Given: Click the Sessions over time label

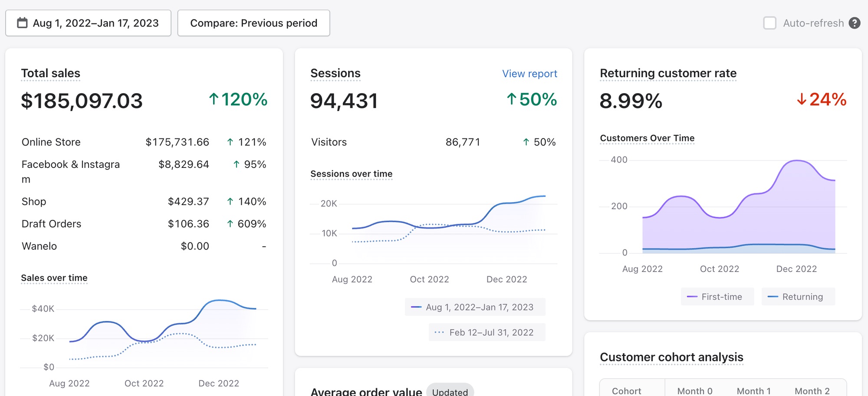Looking at the screenshot, I should tap(352, 173).
